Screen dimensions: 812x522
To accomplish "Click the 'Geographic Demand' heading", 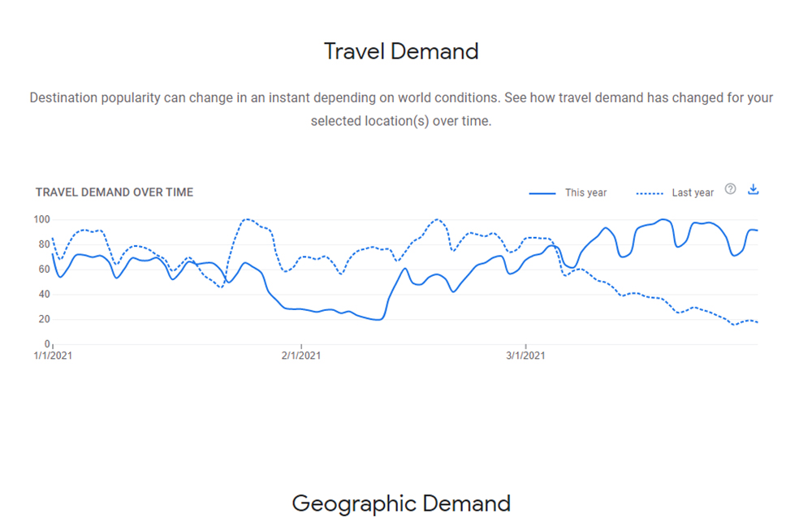I will tap(401, 503).
